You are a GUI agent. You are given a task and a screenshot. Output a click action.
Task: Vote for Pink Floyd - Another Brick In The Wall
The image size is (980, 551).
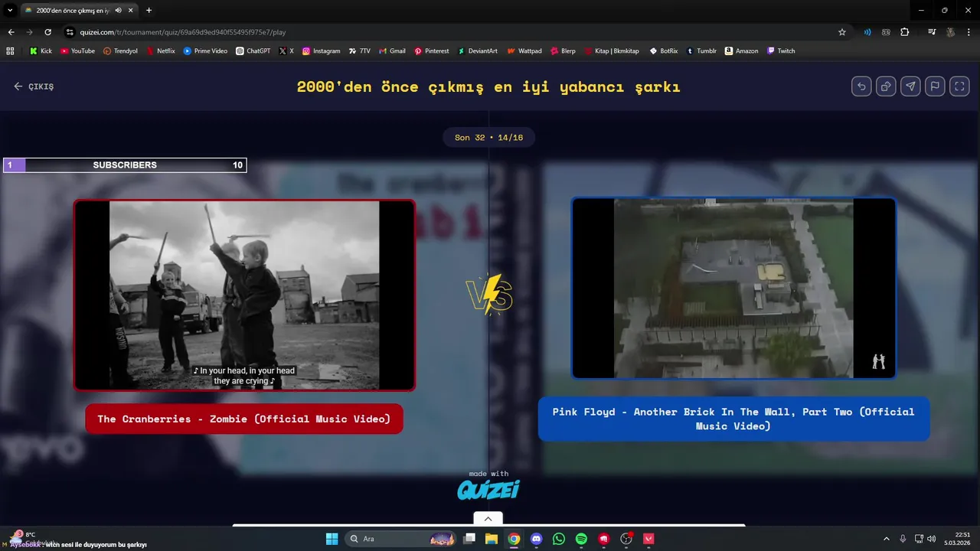point(733,419)
